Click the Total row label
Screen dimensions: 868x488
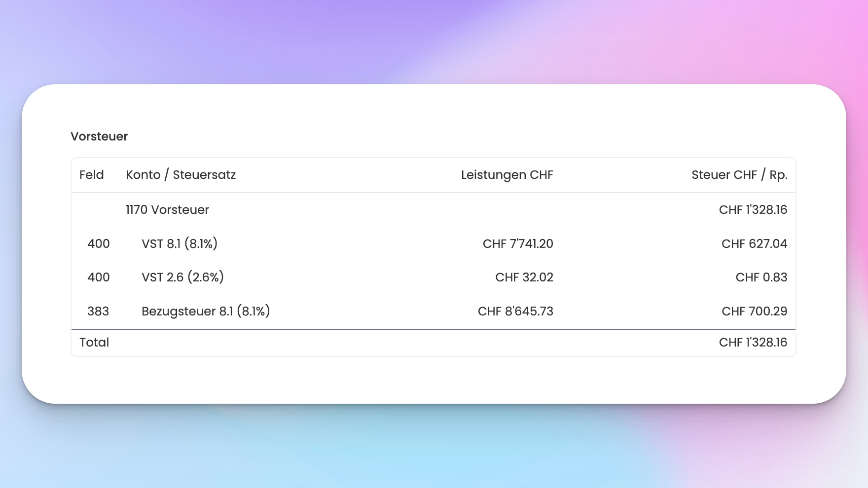(x=94, y=343)
